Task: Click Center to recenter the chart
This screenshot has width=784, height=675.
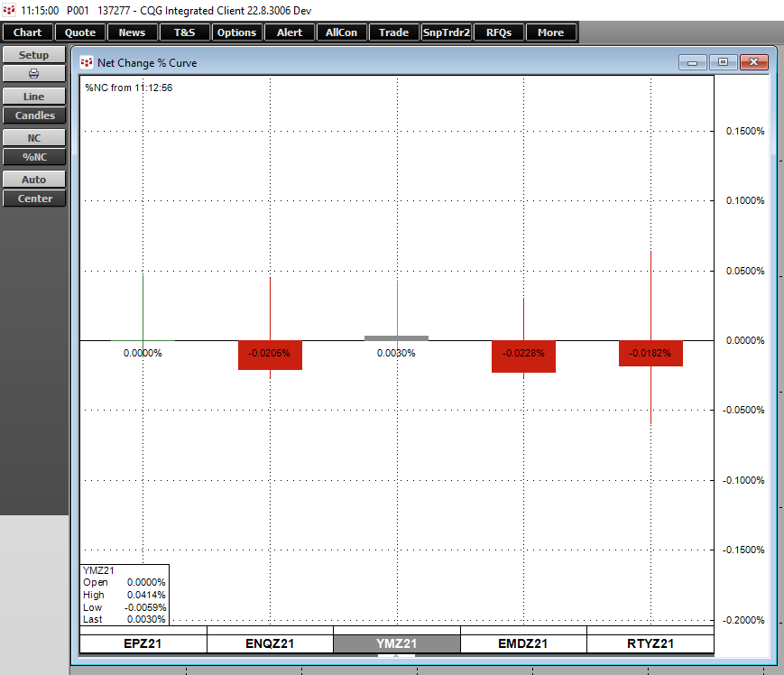Action: [33, 199]
